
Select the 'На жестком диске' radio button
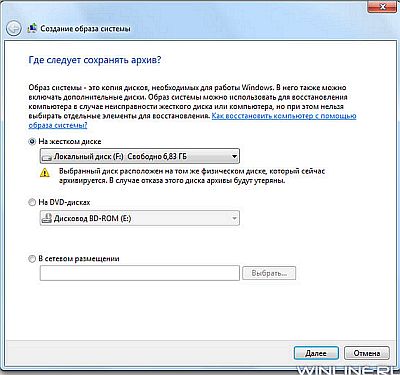click(32, 142)
